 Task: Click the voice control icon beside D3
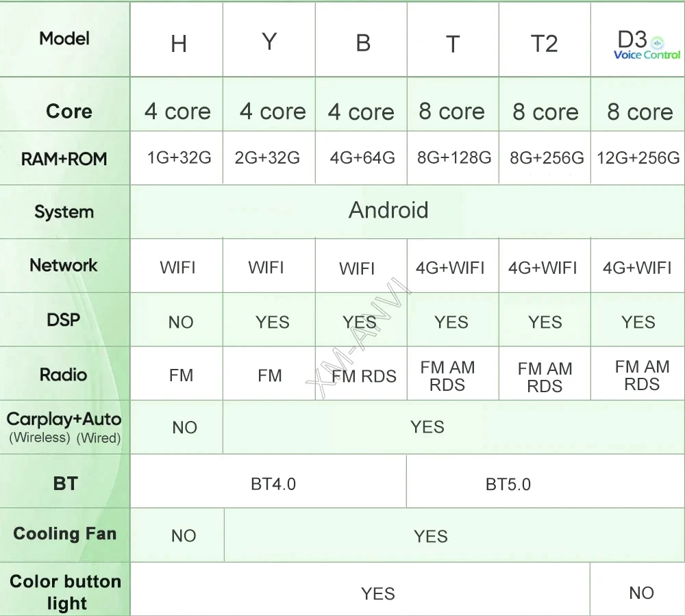pyautogui.click(x=658, y=41)
